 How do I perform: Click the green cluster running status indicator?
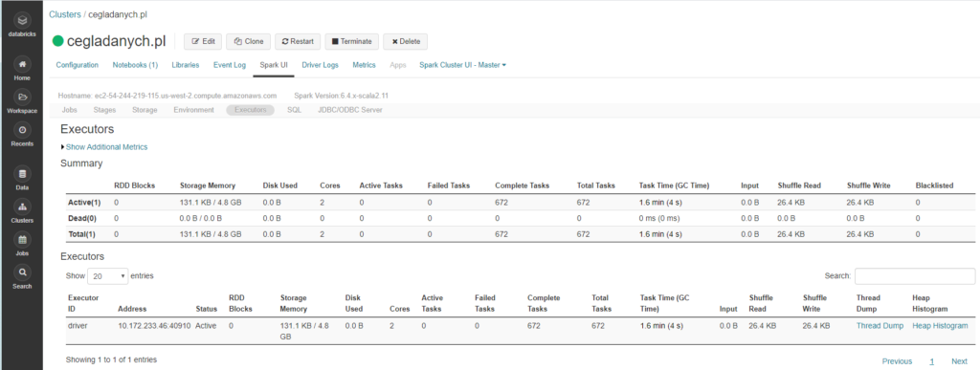pos(58,42)
